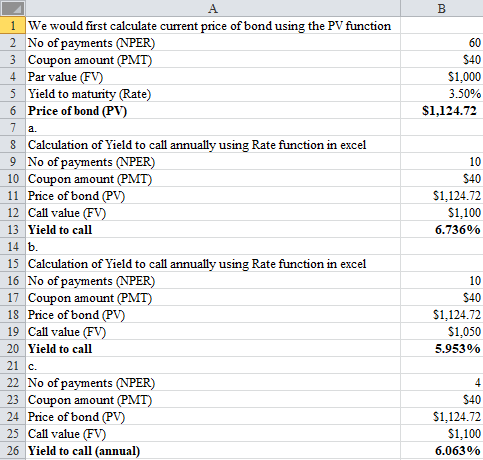
Task: Click $1,124.72 in row 24
Action: point(442,416)
